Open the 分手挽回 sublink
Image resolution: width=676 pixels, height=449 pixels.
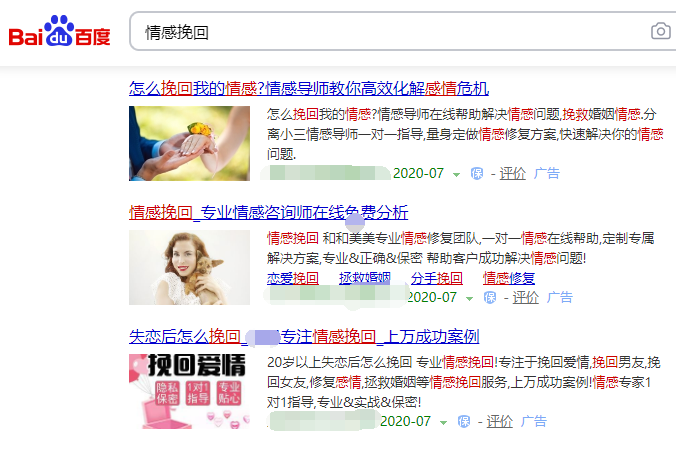tap(437, 278)
